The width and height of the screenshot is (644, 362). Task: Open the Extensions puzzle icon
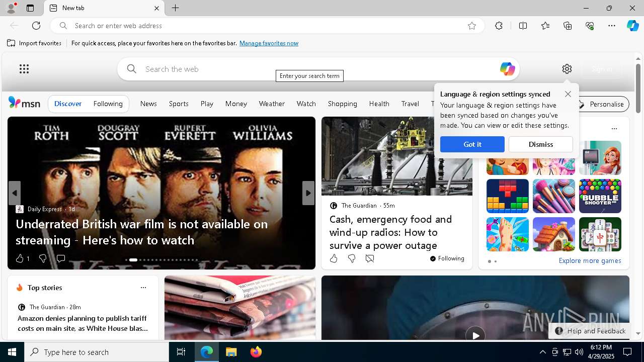coord(499,26)
